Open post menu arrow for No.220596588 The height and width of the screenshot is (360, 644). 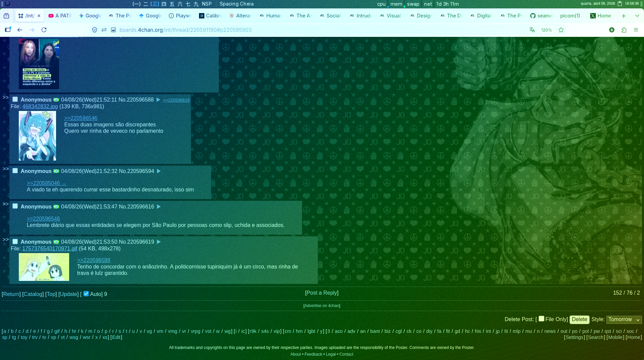158,100
